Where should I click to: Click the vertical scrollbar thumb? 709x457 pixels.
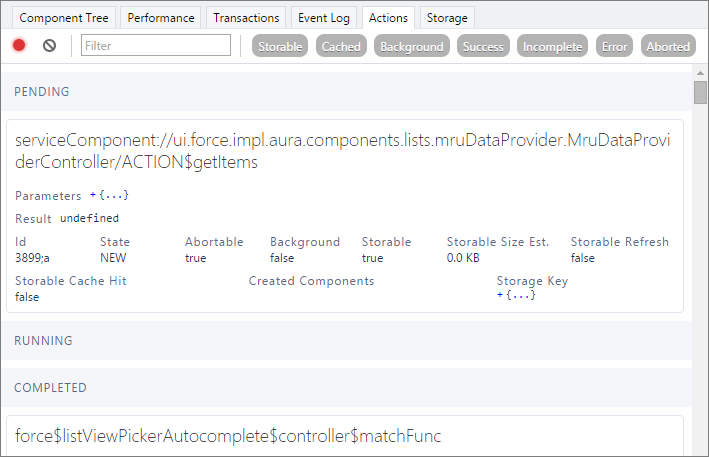click(x=700, y=92)
